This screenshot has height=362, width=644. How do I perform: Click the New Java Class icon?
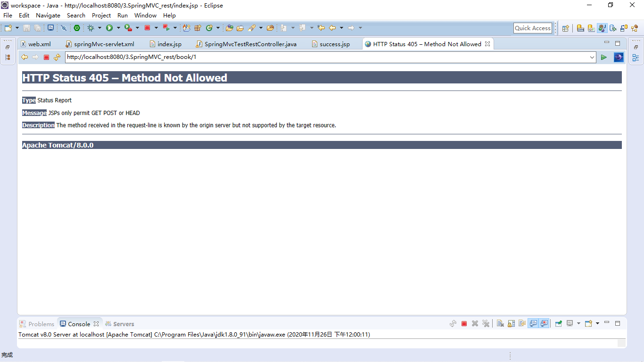tap(209, 28)
